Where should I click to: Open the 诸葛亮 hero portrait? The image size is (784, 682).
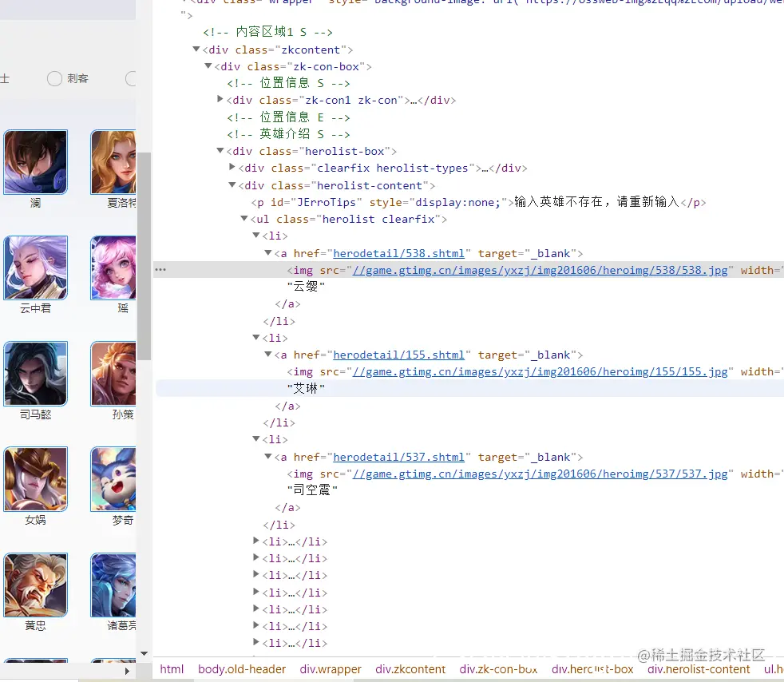pos(113,585)
